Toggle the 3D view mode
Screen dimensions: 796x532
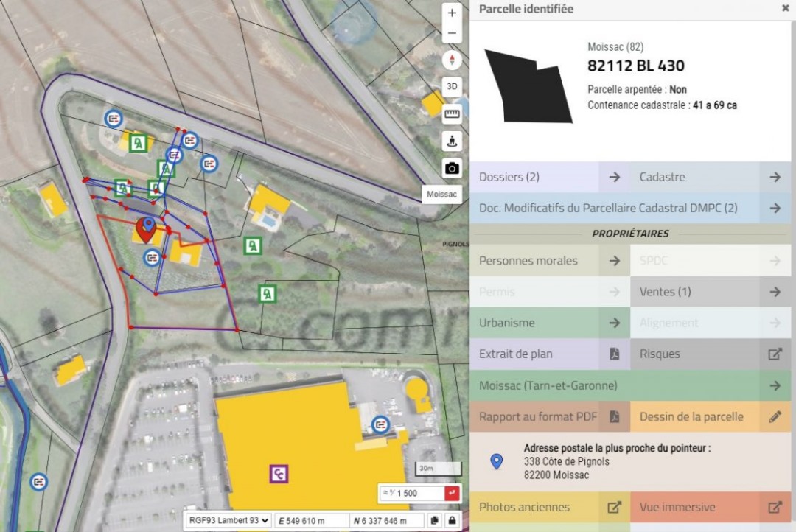[452, 86]
